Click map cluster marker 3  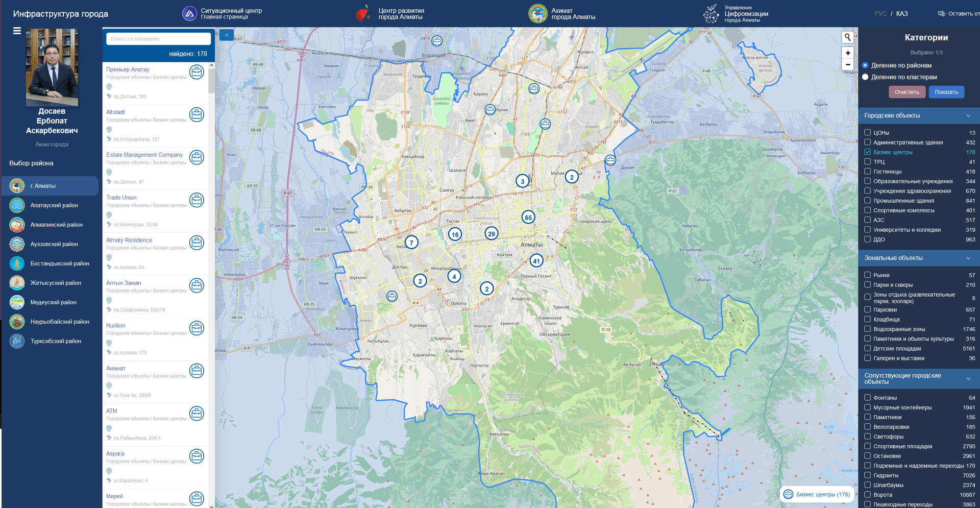click(522, 181)
